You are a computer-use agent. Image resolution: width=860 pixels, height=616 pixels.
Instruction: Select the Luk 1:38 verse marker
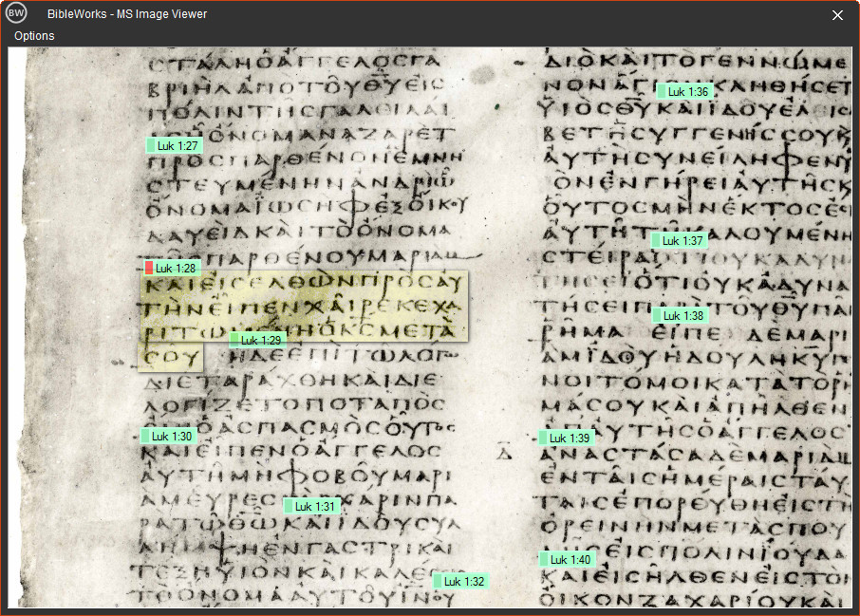coord(680,315)
